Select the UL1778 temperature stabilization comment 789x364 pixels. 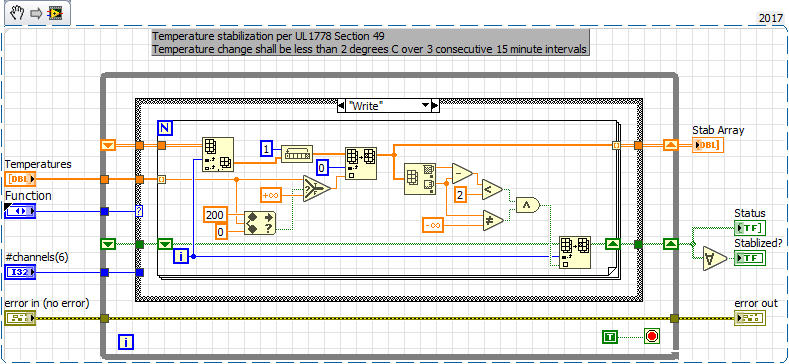(370, 42)
